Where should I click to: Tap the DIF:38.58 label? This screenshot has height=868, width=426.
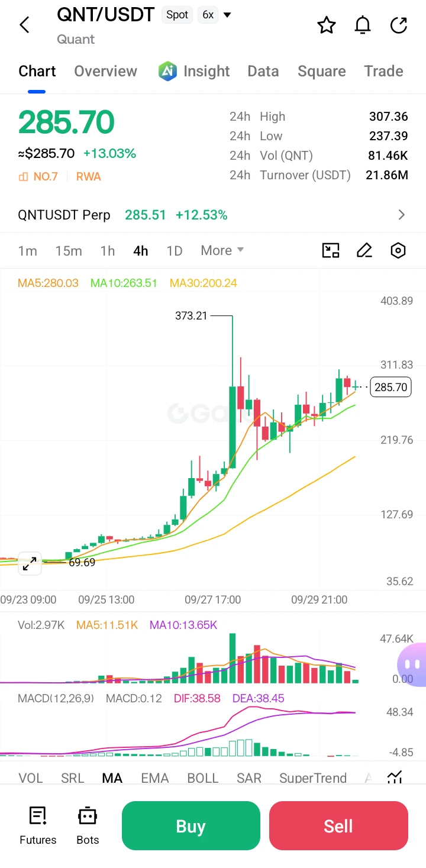pyautogui.click(x=197, y=698)
